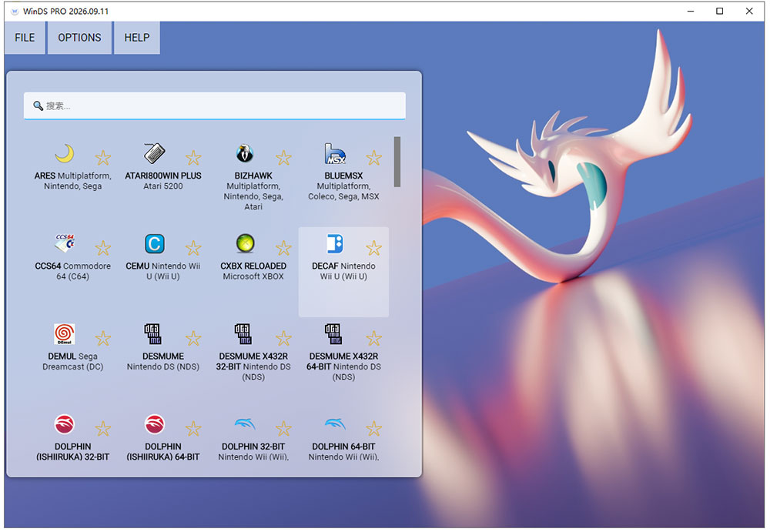Launch DeSmuME X432R 64-BIT icon
The image size is (770, 532).
(333, 334)
